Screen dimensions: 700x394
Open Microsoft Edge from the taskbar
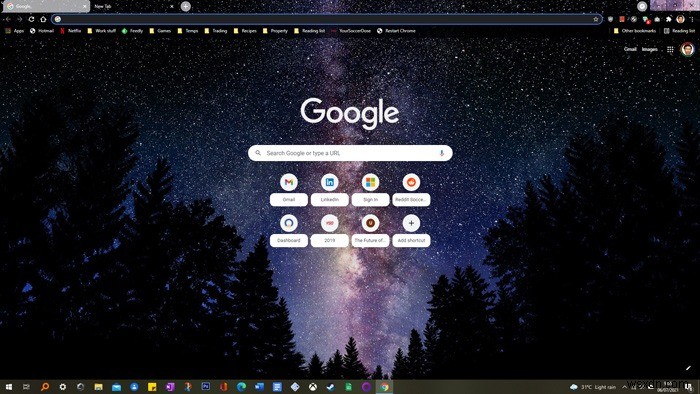(x=242, y=387)
